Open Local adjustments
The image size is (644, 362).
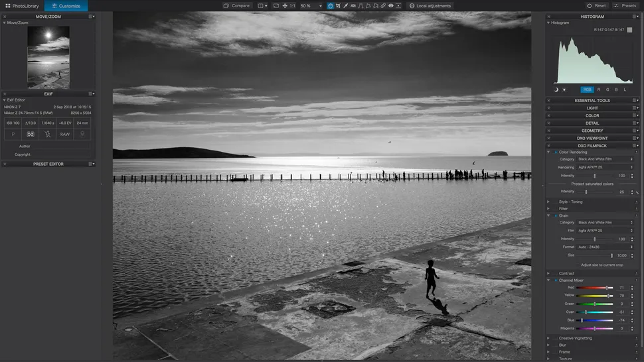pos(430,6)
